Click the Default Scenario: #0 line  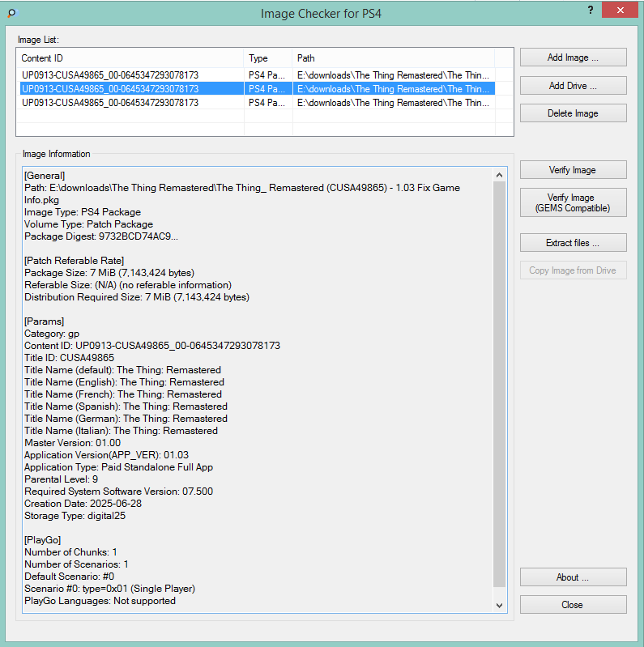coord(70,577)
